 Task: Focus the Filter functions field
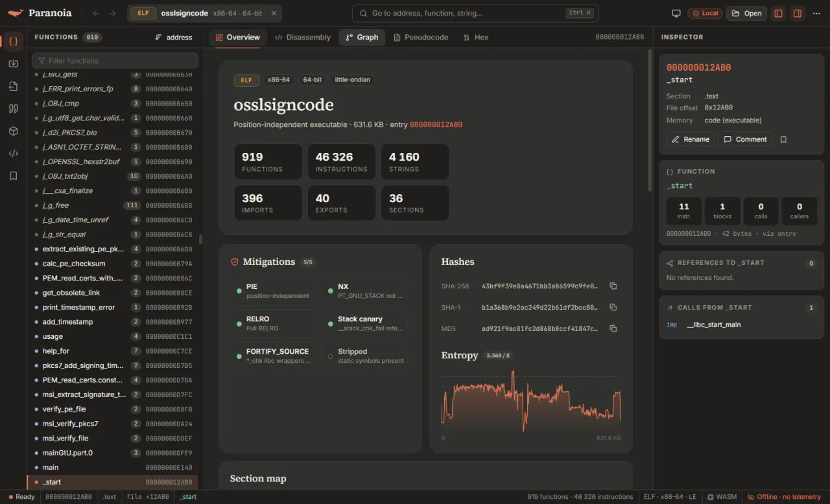[x=115, y=60]
